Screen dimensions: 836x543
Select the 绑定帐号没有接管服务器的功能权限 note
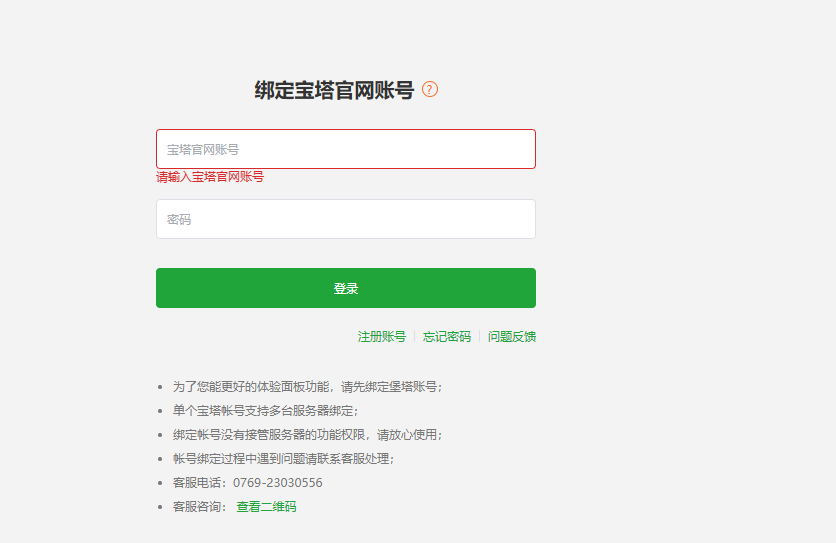click(307, 435)
